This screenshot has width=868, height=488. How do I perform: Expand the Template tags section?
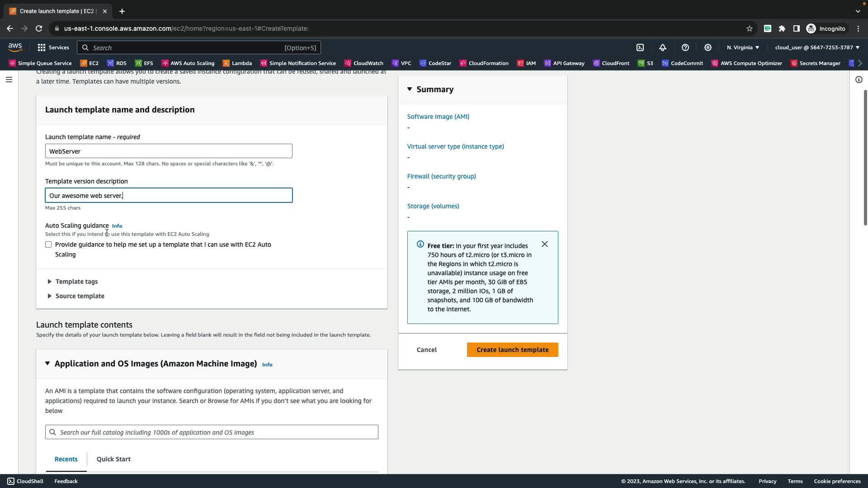click(76, 282)
